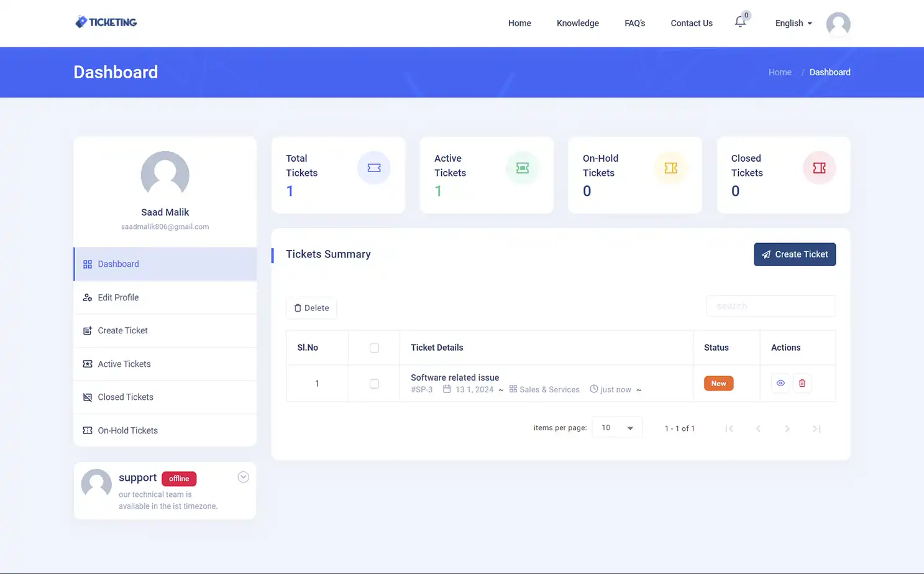Open the English language dropdown
The width and height of the screenshot is (924, 574).
click(x=793, y=23)
